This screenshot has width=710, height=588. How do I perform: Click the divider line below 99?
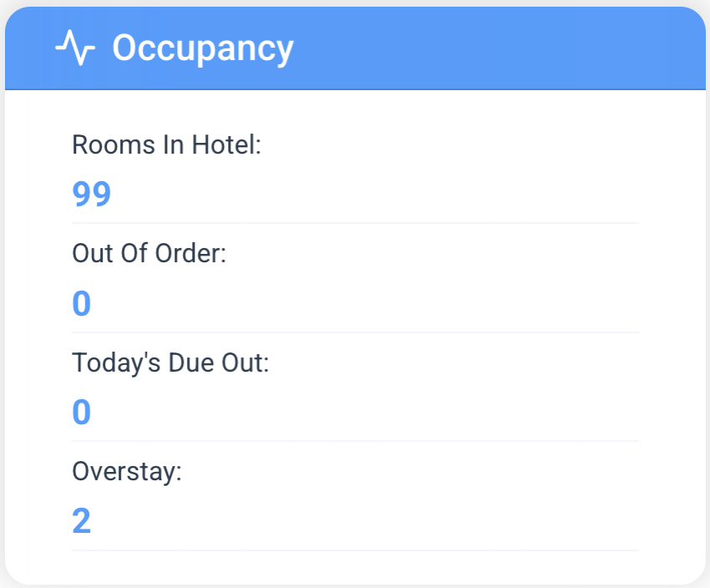pos(355,223)
